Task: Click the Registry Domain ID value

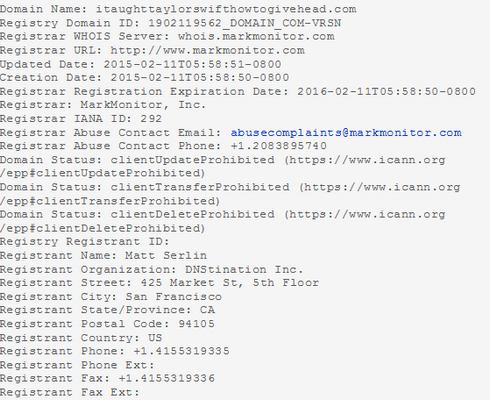Action: pos(245,23)
